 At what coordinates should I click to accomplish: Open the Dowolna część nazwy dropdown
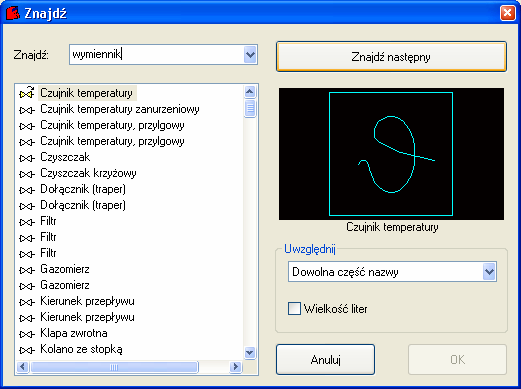pos(489,272)
